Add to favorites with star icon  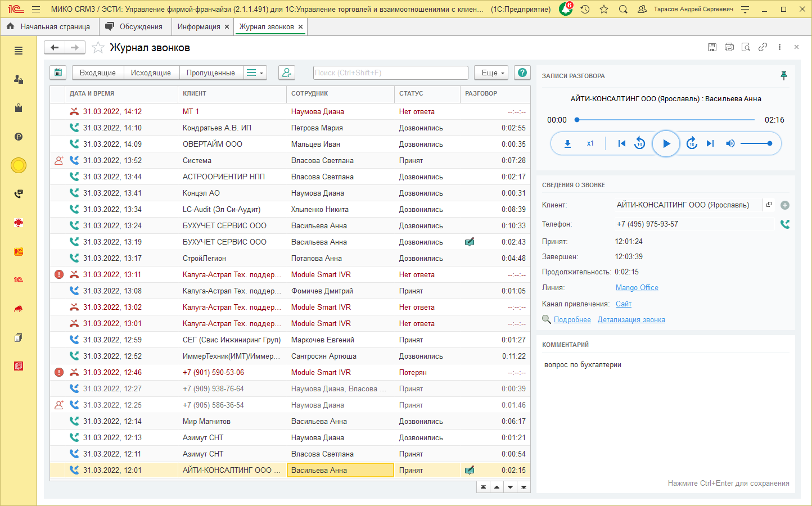point(98,48)
